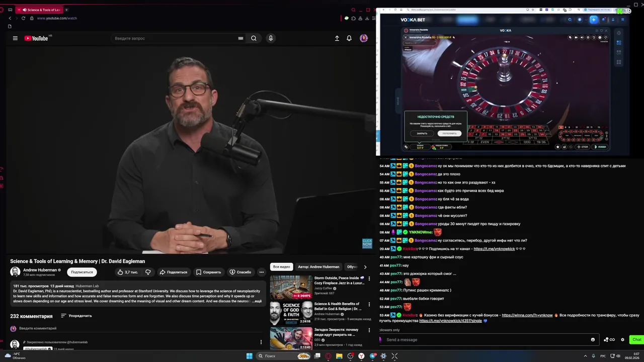The image size is (644, 362).
Task: Click the Поделиться share button
Action: (173, 272)
